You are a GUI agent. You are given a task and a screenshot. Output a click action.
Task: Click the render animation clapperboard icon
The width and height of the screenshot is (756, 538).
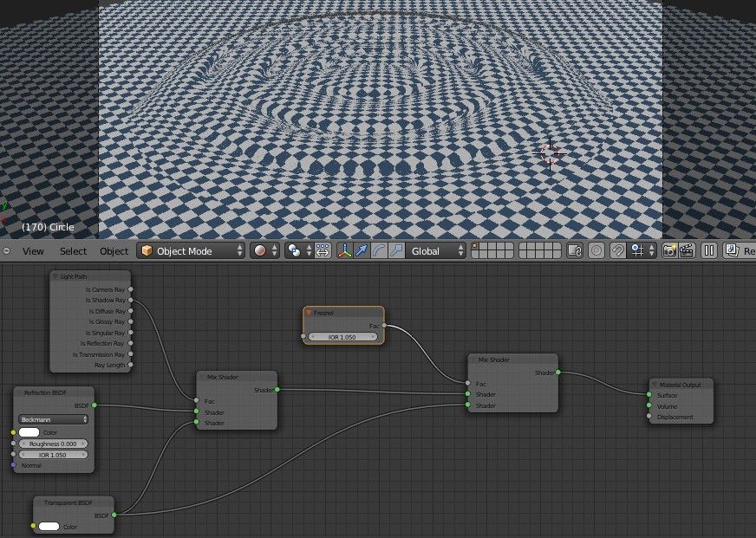[x=688, y=251]
